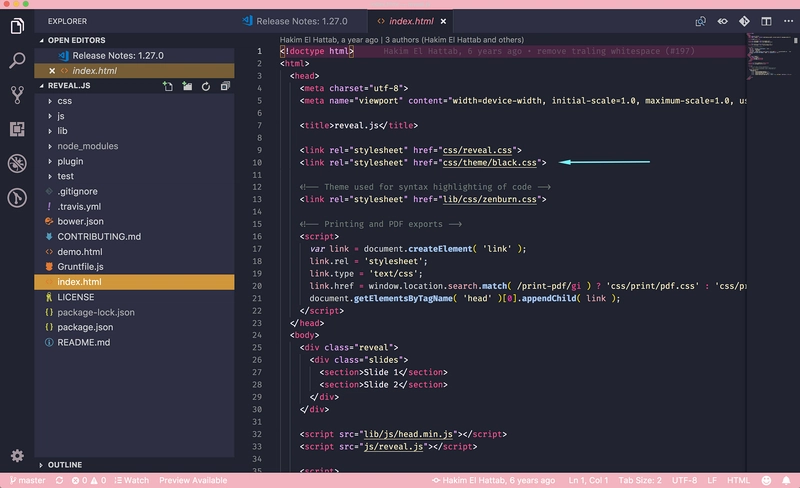Open the Extensions view
The image size is (800, 488).
click(x=17, y=129)
